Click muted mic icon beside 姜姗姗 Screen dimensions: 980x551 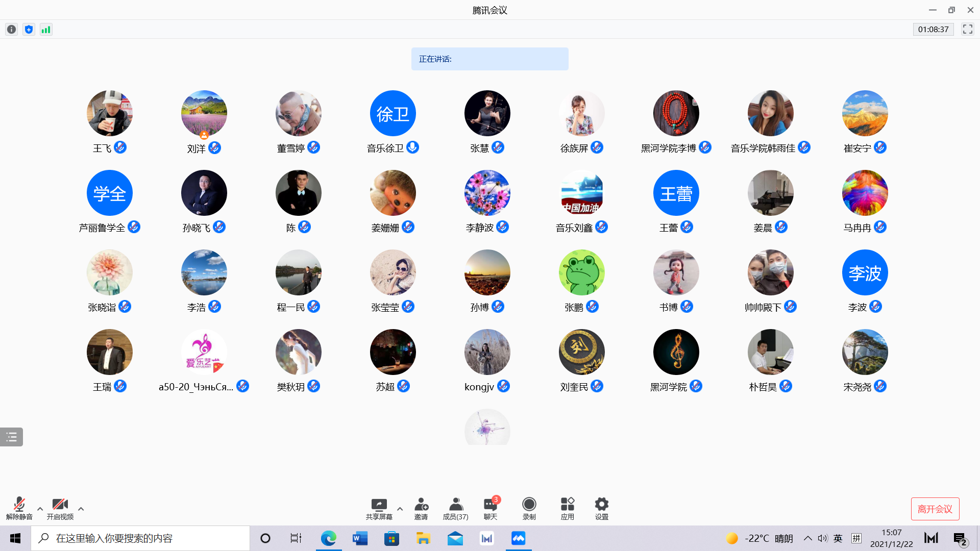click(408, 227)
